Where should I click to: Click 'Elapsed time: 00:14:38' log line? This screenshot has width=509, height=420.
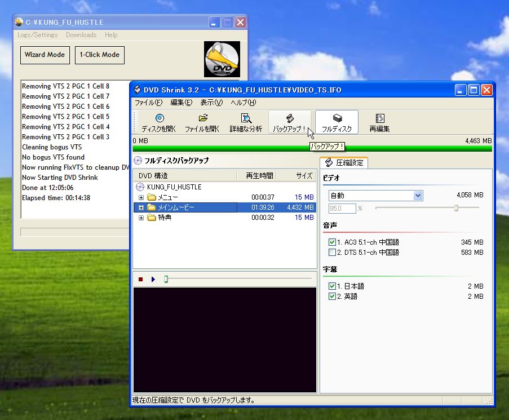point(56,198)
